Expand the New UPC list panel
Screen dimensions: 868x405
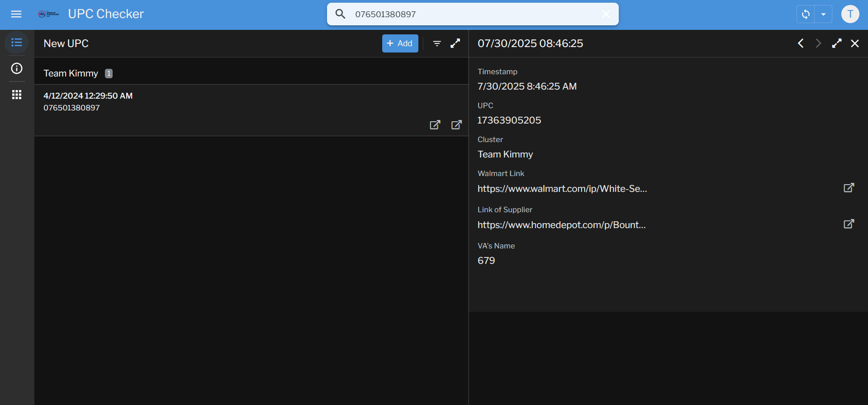point(455,43)
